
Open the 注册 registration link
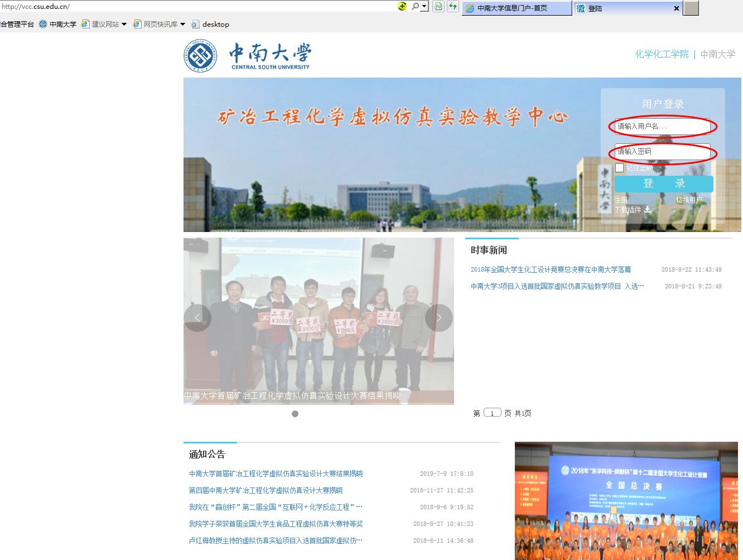621,199
